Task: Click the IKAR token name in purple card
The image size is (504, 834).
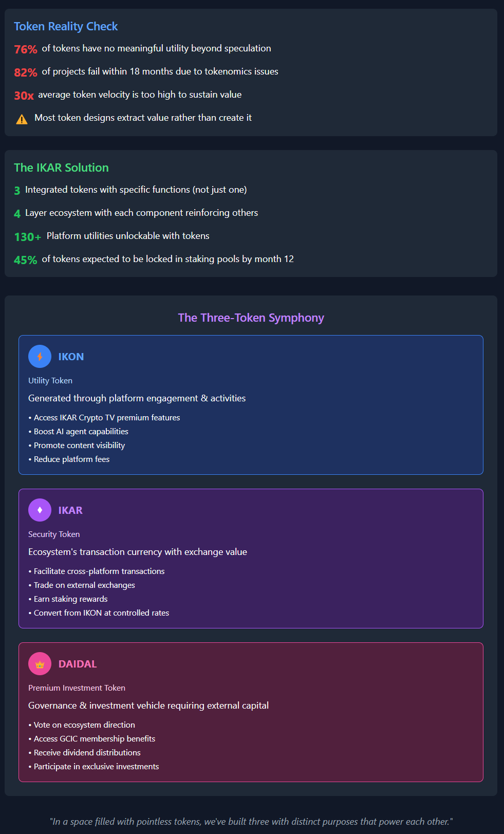Action: (70, 511)
